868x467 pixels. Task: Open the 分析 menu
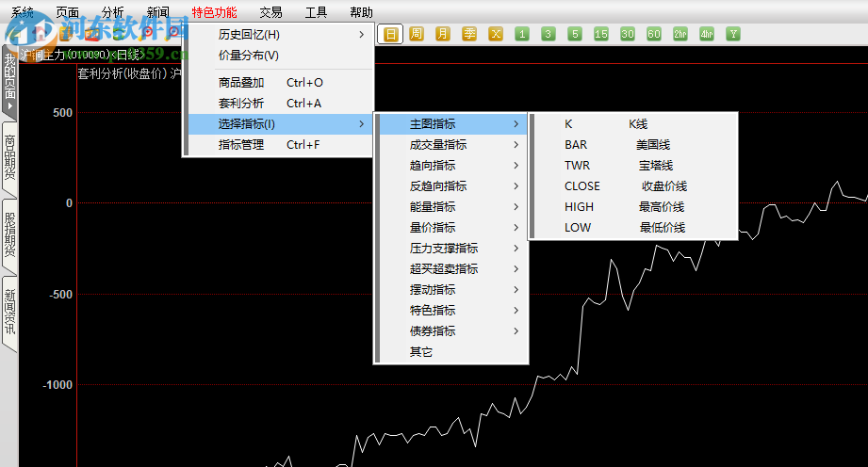point(112,12)
